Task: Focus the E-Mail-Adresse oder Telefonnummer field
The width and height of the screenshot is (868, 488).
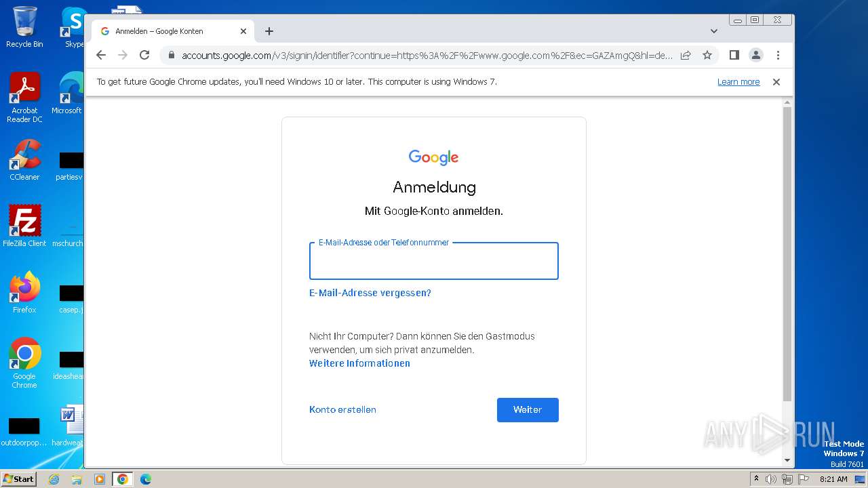Action: coord(434,261)
